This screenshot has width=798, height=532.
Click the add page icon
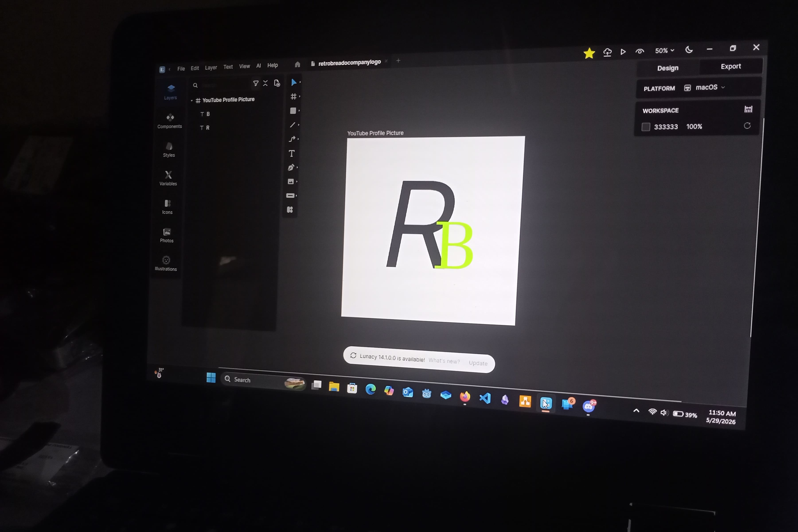pyautogui.click(x=277, y=83)
